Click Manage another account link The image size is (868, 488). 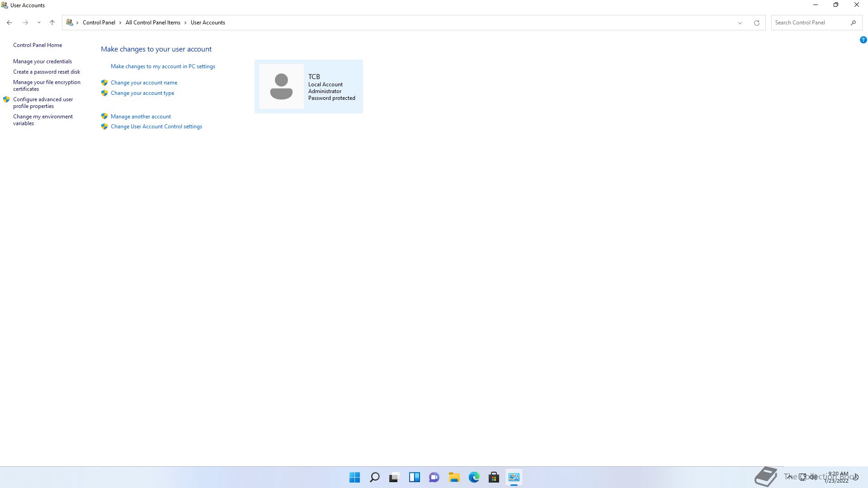(141, 117)
